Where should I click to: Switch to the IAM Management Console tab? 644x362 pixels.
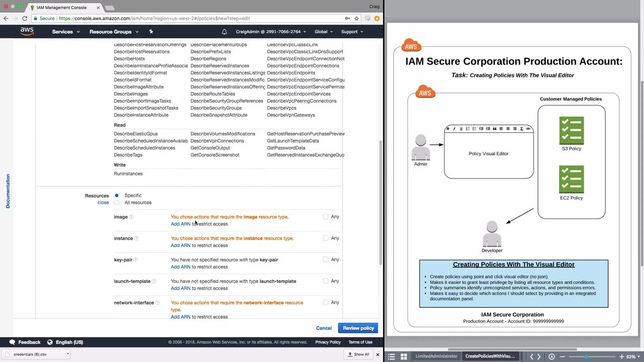[x=65, y=8]
